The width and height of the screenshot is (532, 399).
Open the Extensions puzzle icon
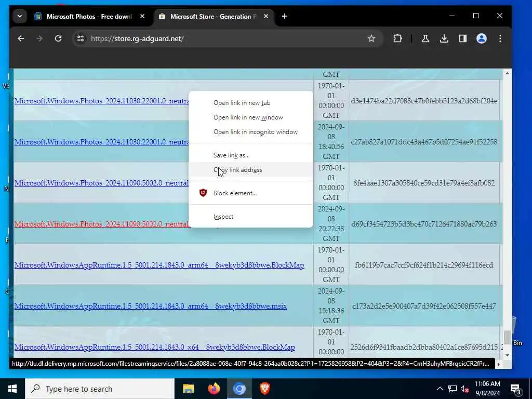pyautogui.click(x=397, y=38)
